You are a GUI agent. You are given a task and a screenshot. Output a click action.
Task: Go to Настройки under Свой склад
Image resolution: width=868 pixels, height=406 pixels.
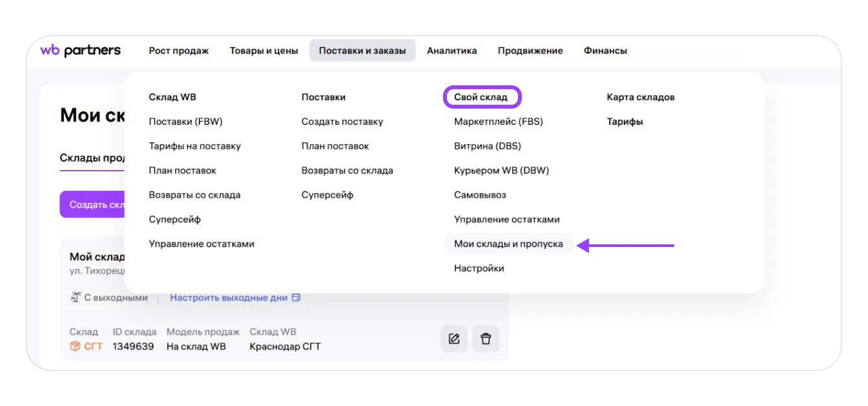click(479, 268)
